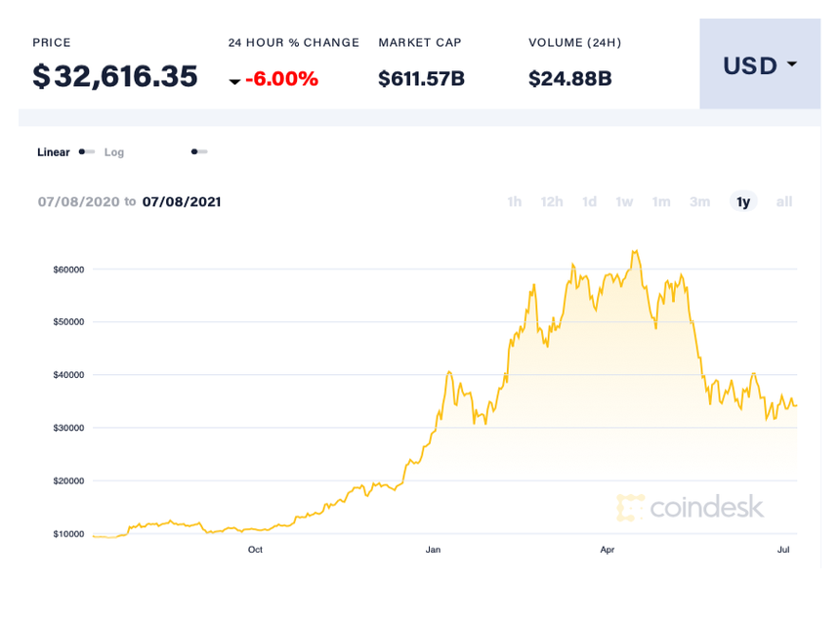Viewport: 840px width, 624px height.
Task: Click the $32,616.35 price figure
Action: coord(114,76)
